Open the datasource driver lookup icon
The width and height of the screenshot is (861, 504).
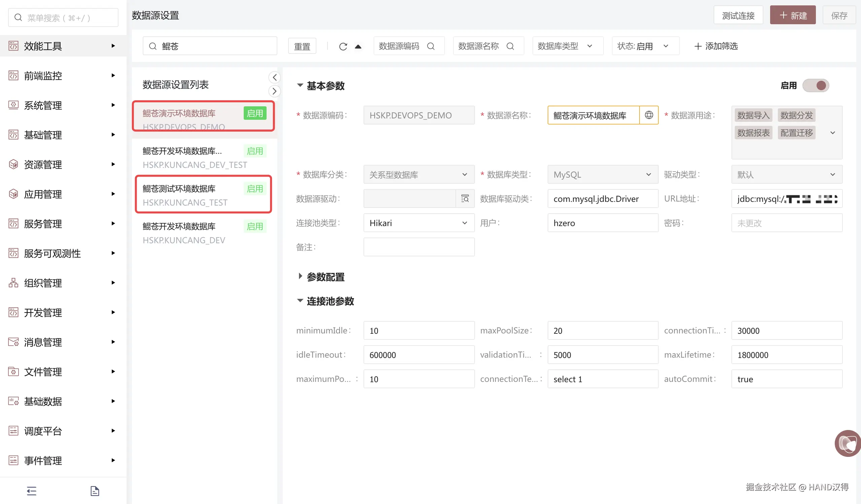tap(465, 199)
